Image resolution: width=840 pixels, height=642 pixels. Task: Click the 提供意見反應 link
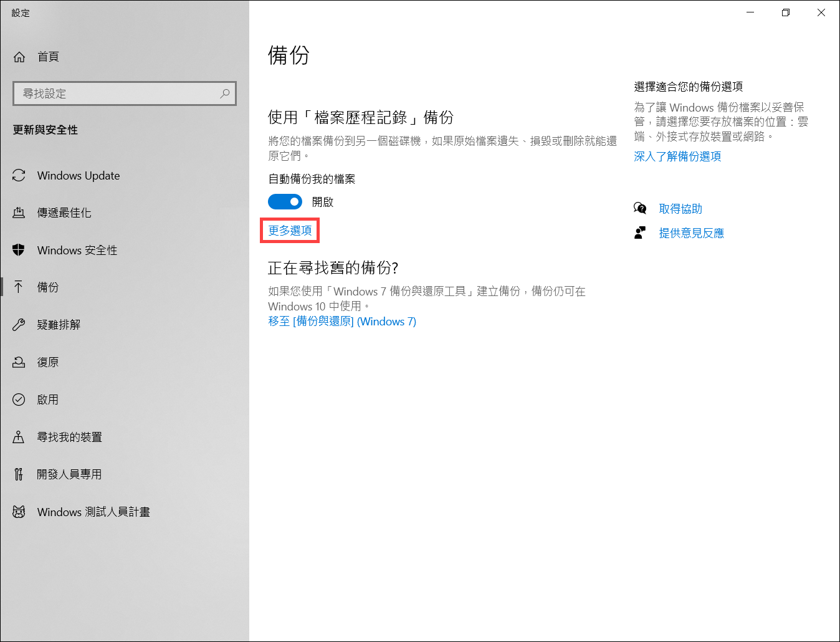click(692, 233)
